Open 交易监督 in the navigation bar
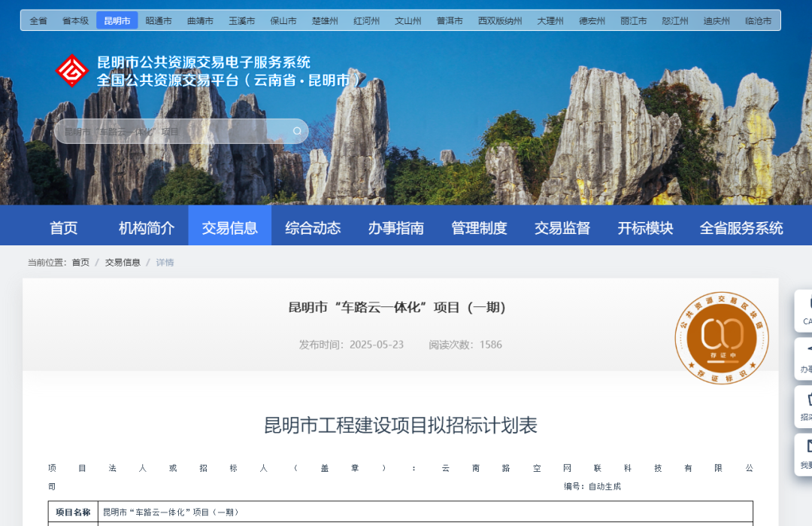The image size is (812, 526). (562, 228)
